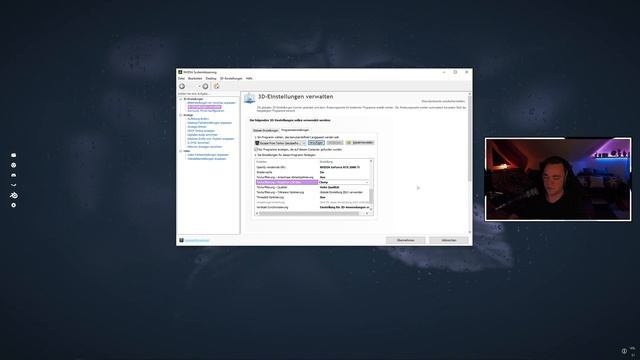Click the Hinzufügen button
This screenshot has width=640, height=360.
(x=316, y=143)
